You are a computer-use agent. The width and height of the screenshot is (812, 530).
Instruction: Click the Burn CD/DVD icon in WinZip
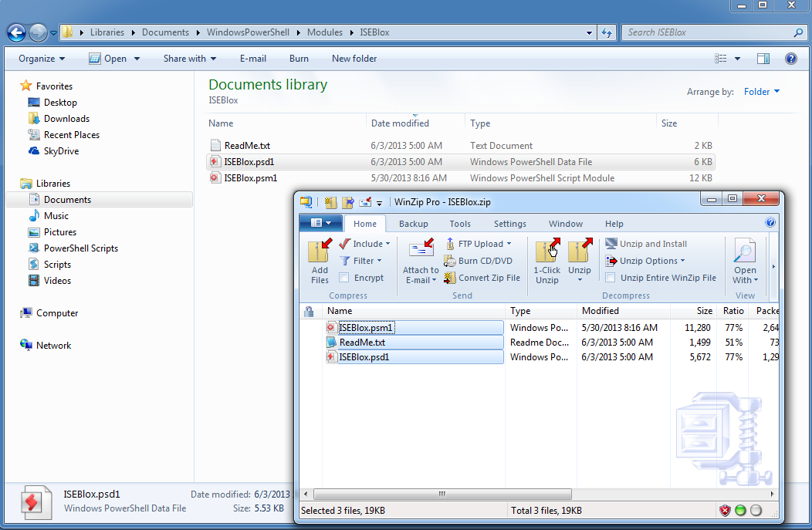pyautogui.click(x=449, y=261)
